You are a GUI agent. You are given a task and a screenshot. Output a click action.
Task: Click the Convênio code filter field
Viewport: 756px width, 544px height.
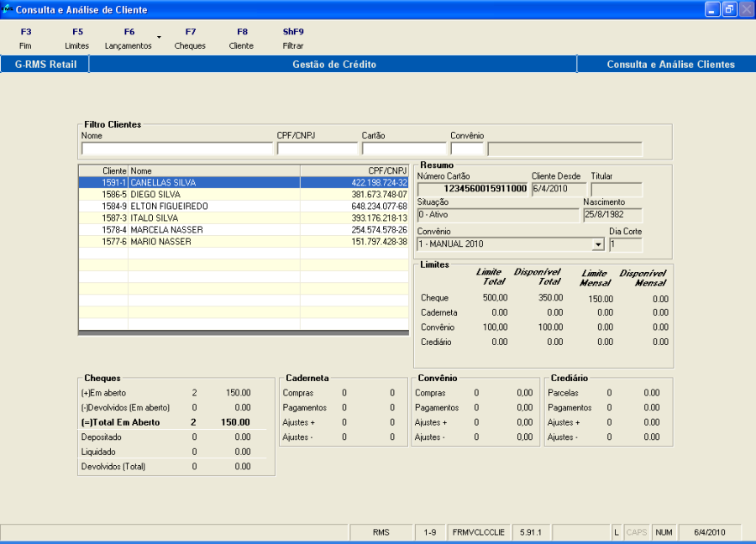pyautogui.click(x=467, y=149)
